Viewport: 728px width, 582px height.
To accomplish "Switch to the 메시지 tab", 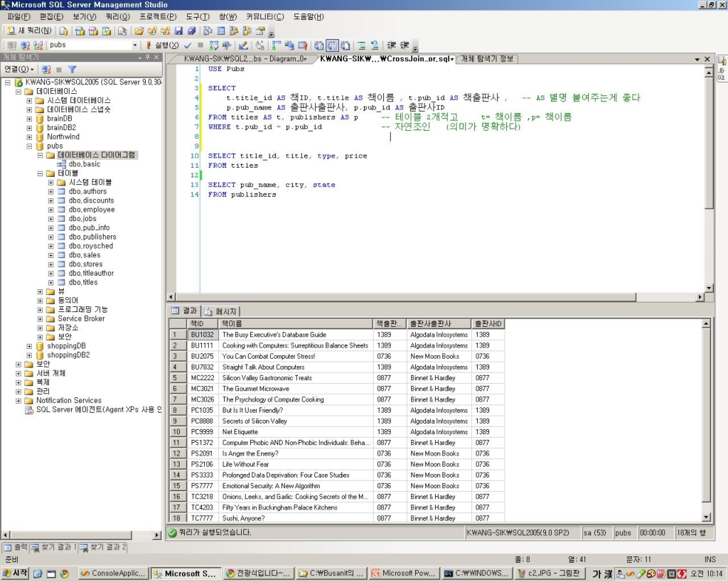I will [x=221, y=311].
